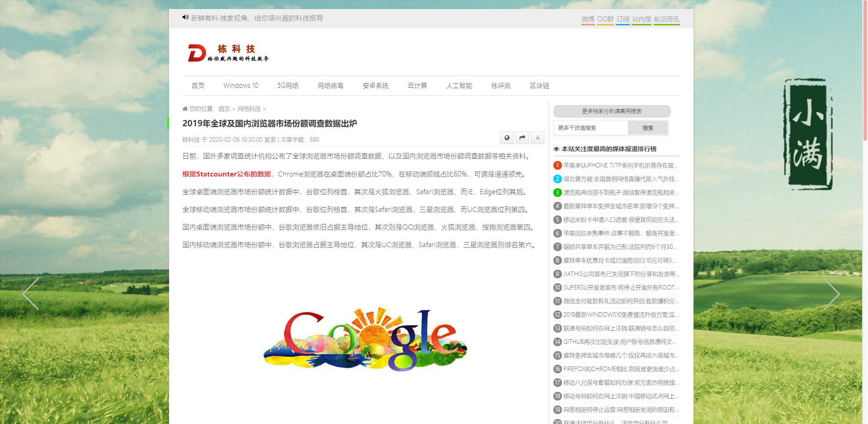The width and height of the screenshot is (868, 424).
Task: Open ranking article starting FIREFOX和CHROME相比
Action: click(x=621, y=369)
